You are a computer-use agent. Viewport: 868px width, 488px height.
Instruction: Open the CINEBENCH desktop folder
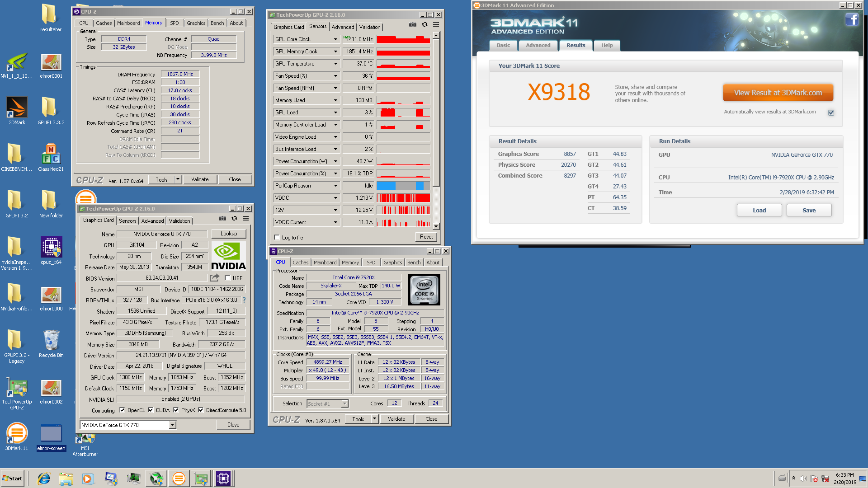click(17, 158)
